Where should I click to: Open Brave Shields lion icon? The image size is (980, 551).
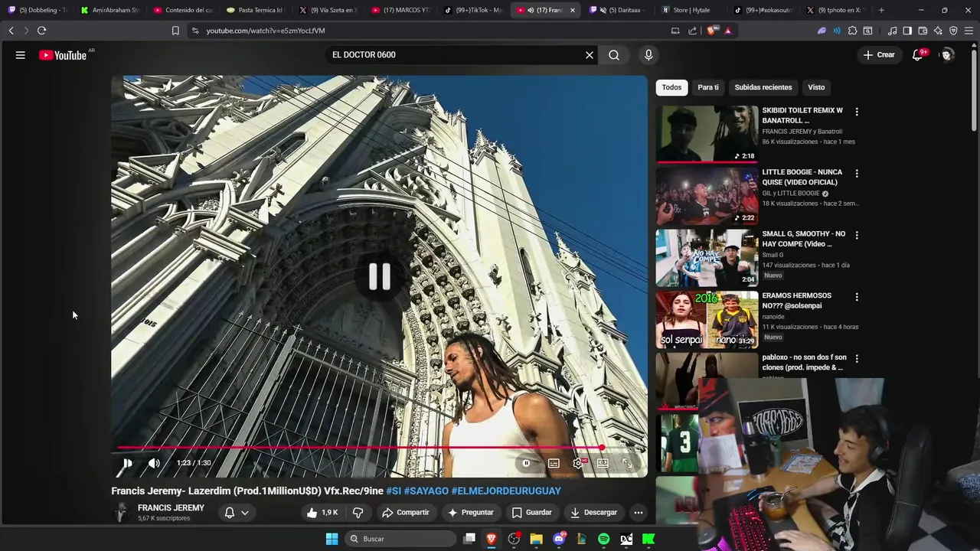(x=712, y=31)
